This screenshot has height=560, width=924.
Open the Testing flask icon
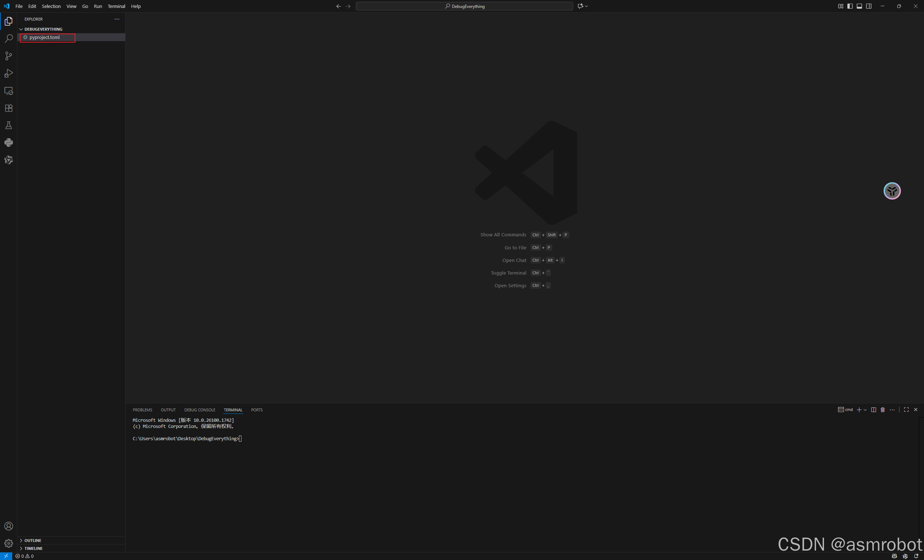click(x=8, y=125)
